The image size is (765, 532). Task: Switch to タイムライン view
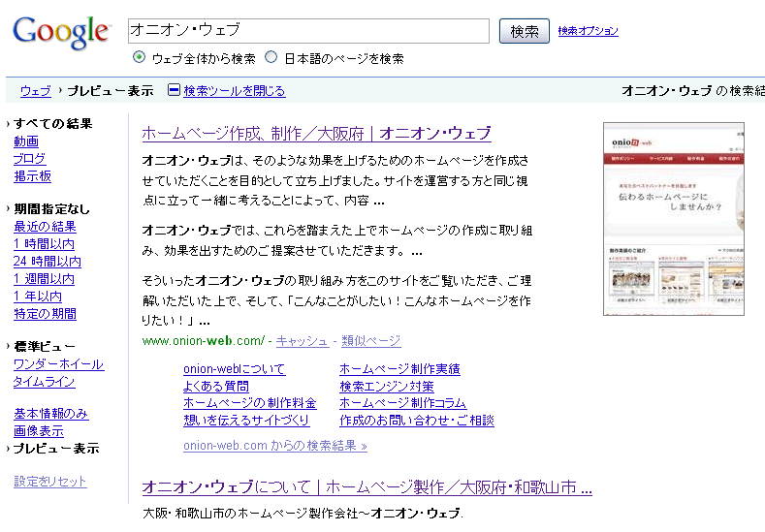(x=44, y=382)
